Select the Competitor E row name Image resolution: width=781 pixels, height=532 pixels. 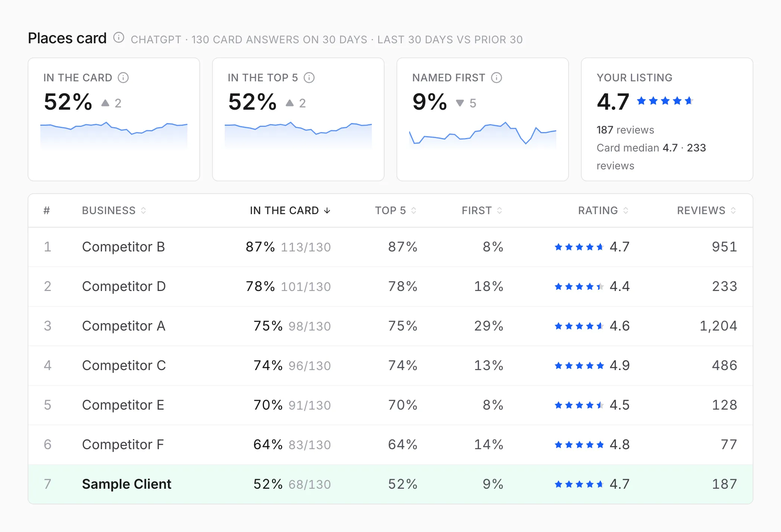pyautogui.click(x=123, y=405)
